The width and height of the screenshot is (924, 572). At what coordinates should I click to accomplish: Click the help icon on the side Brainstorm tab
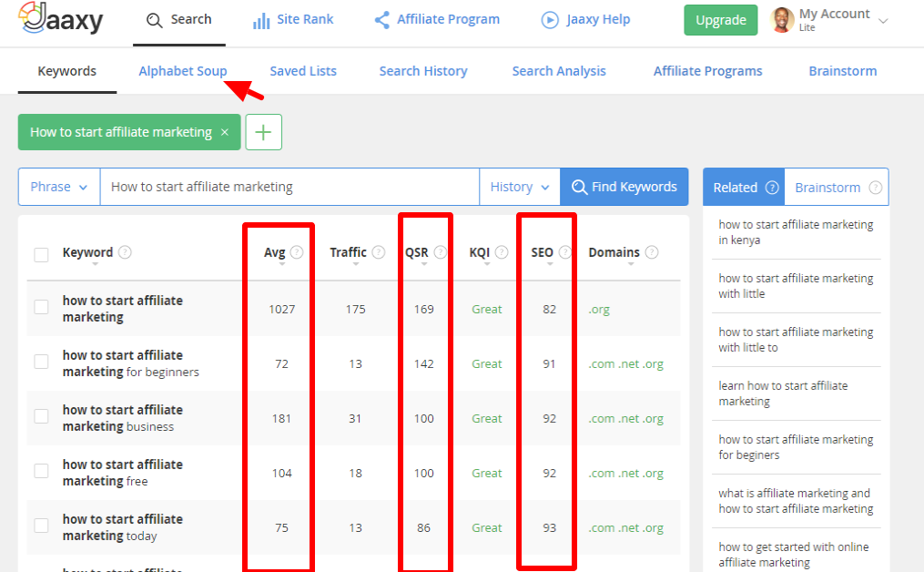[x=876, y=188]
